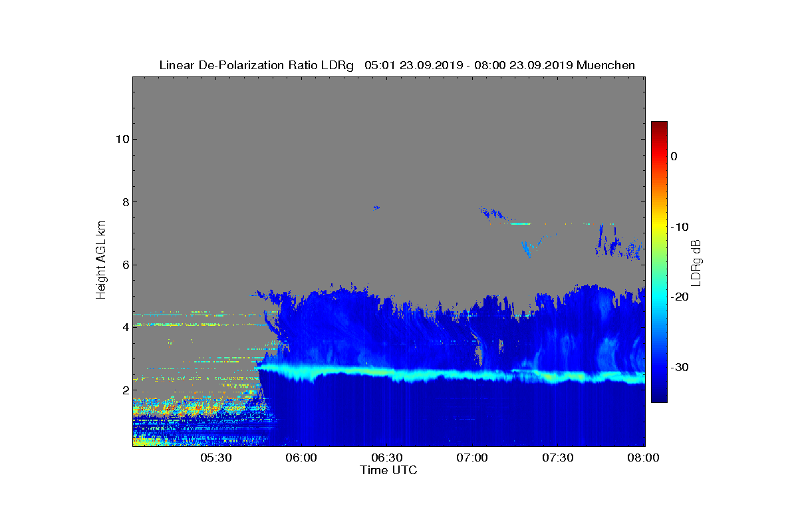Screen dimensions: 798x532
Task: Click the small isolated echo at 8 km
Action: (376, 207)
